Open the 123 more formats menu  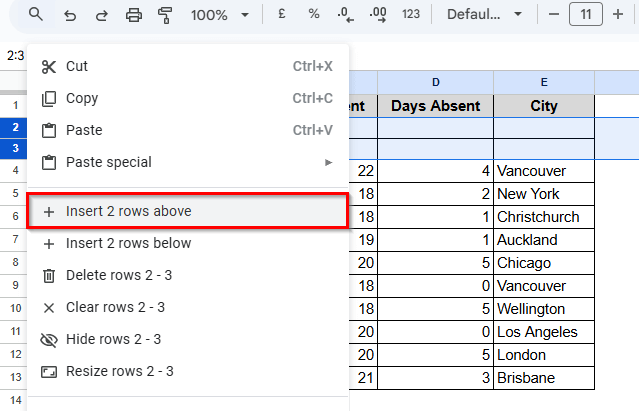pyautogui.click(x=410, y=15)
